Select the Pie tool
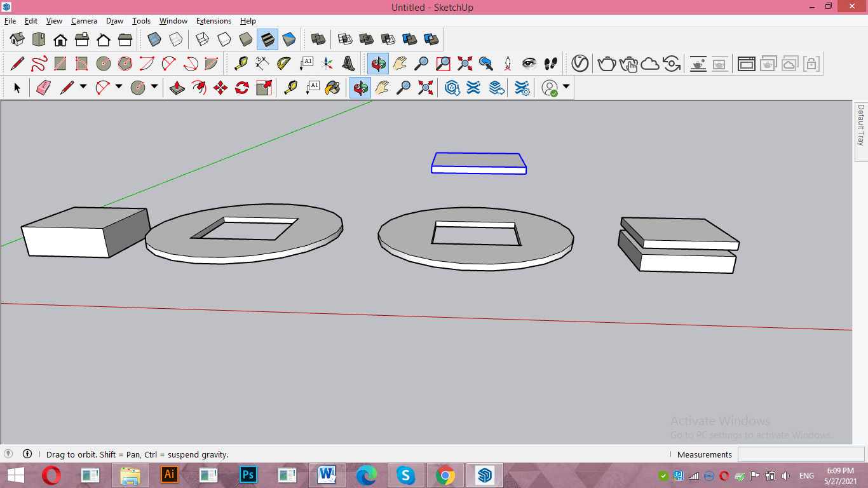This screenshot has width=868, height=488. 212,63
